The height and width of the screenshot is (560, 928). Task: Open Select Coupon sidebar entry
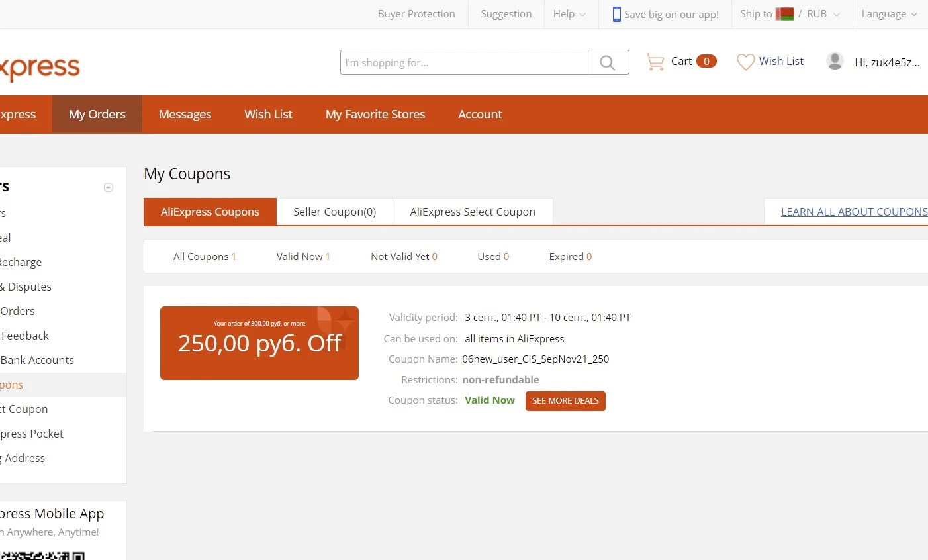(24, 409)
